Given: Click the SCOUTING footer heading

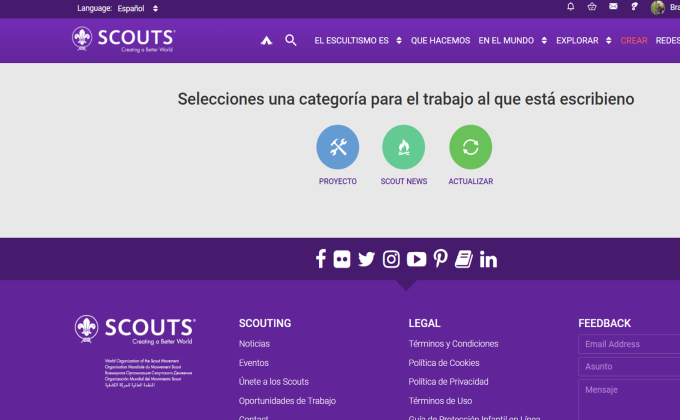Looking at the screenshot, I should (x=265, y=323).
